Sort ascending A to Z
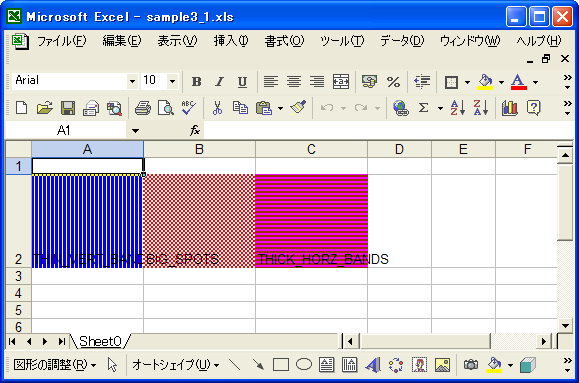The width and height of the screenshot is (579, 383). click(458, 108)
